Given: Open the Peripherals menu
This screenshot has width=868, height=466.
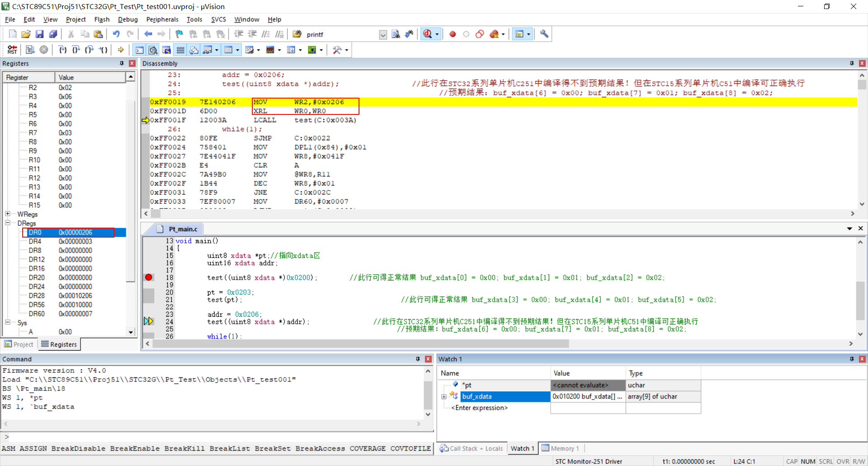Looking at the screenshot, I should 162,19.
